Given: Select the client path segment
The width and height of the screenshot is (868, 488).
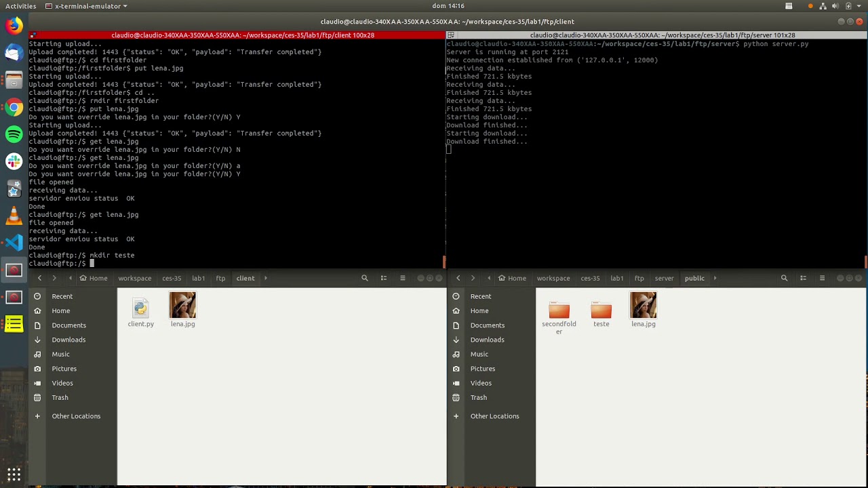Looking at the screenshot, I should click(x=245, y=278).
